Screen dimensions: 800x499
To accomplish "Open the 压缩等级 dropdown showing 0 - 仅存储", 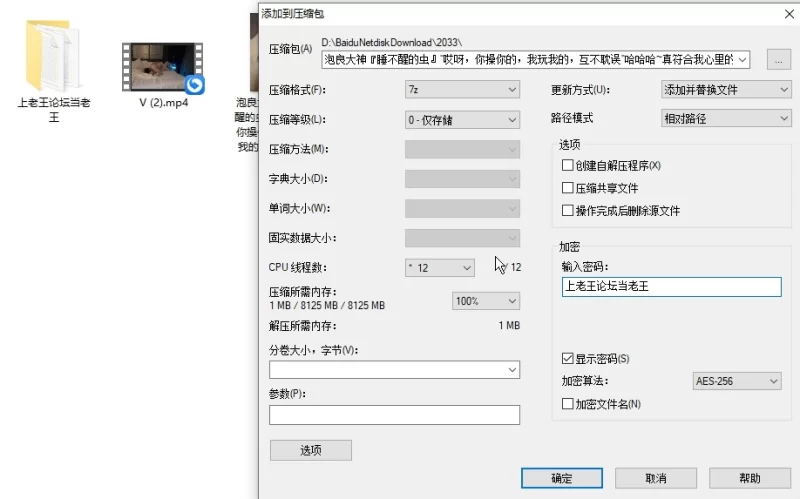I will click(462, 120).
